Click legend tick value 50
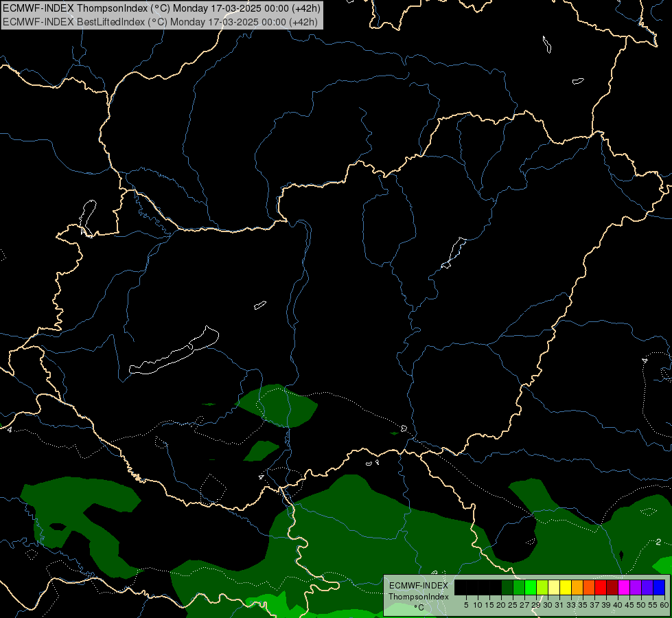This screenshot has width=672, height=618. click(x=640, y=605)
